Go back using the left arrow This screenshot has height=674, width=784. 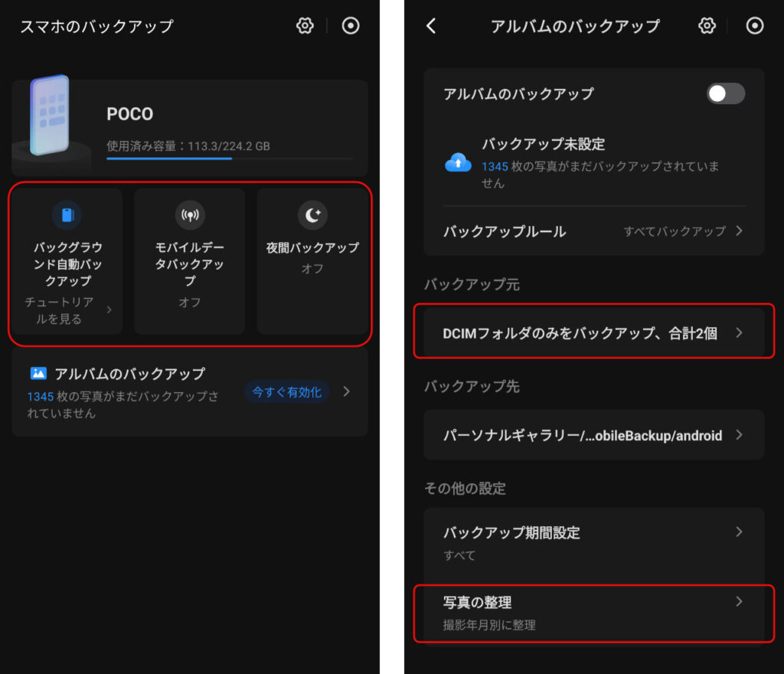click(431, 25)
